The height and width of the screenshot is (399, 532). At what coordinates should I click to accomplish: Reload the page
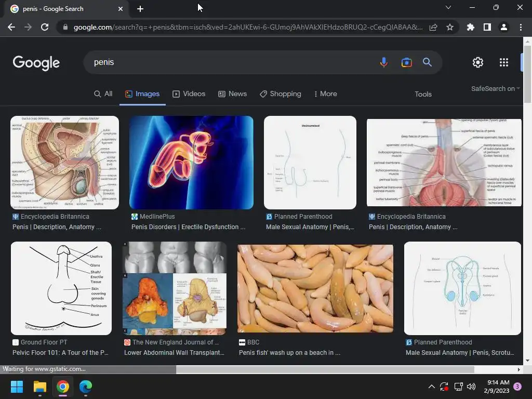point(45,27)
